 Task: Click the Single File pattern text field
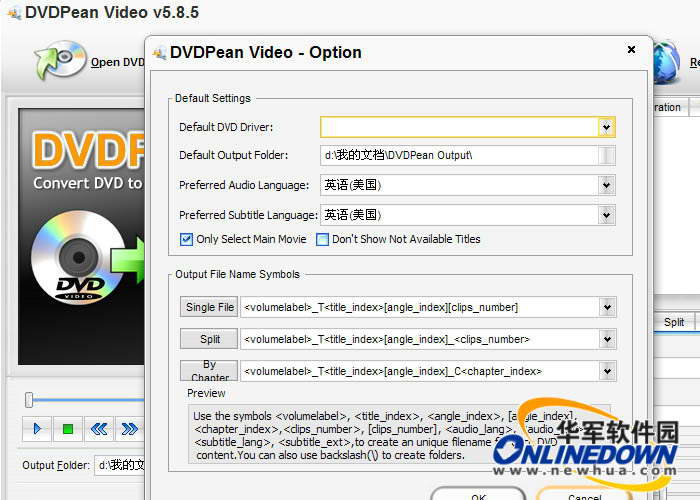(420, 307)
